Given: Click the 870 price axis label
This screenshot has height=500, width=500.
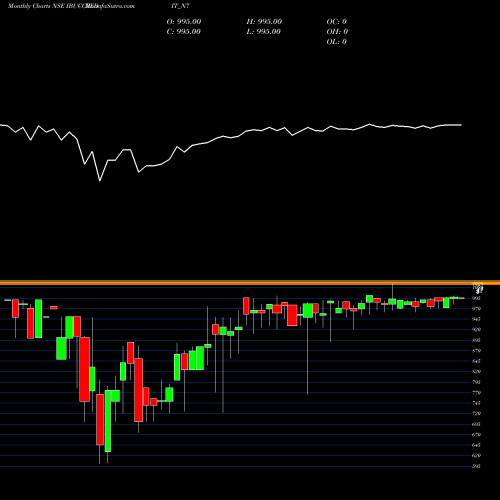Looking at the screenshot, I should pyautogui.click(x=477, y=351).
